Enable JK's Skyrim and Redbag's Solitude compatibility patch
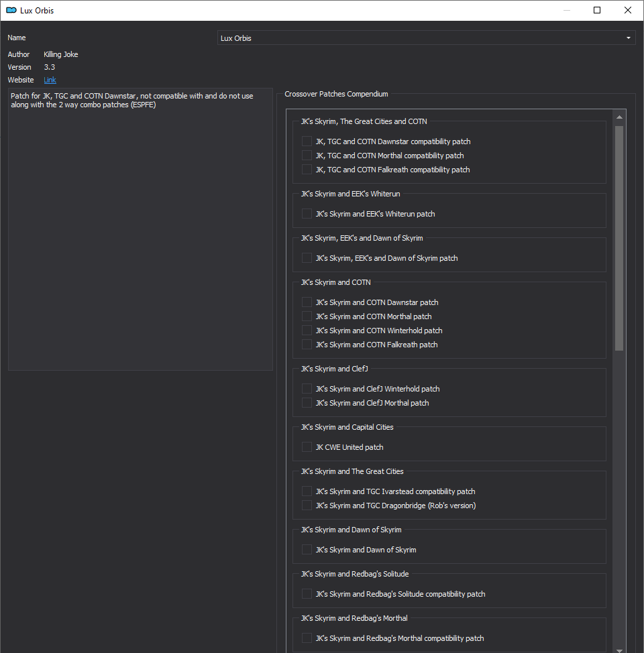The image size is (644, 653). tap(307, 593)
